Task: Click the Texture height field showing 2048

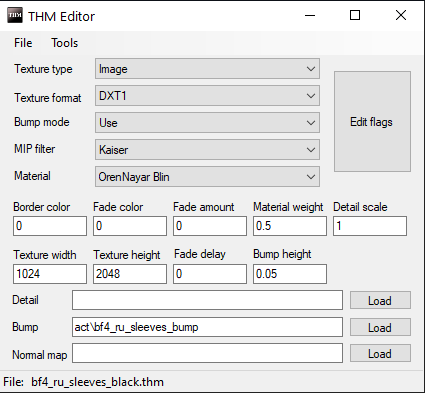Action: tap(130, 274)
